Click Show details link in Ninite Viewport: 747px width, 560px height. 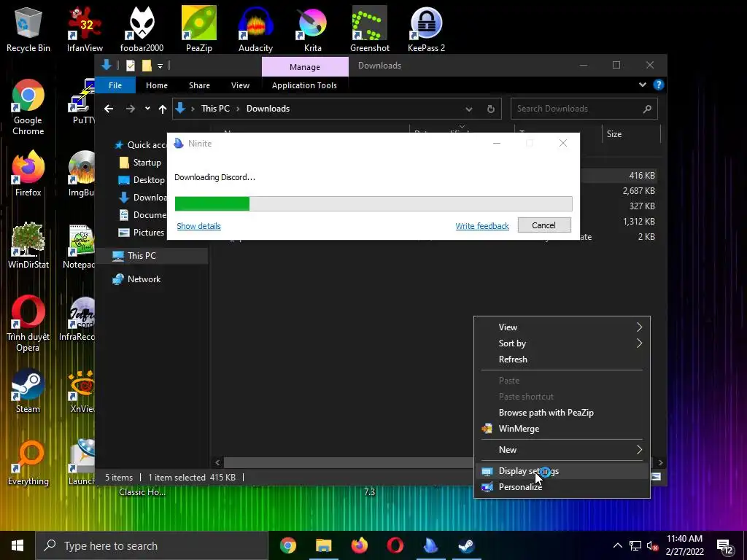(x=198, y=226)
